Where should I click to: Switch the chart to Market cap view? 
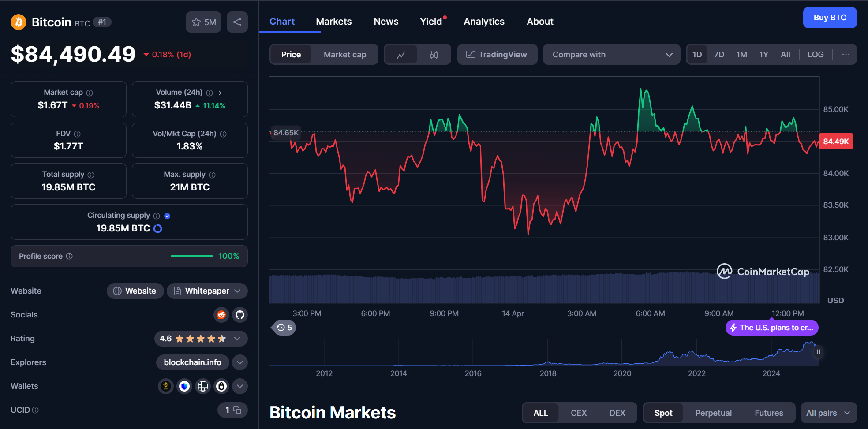345,54
